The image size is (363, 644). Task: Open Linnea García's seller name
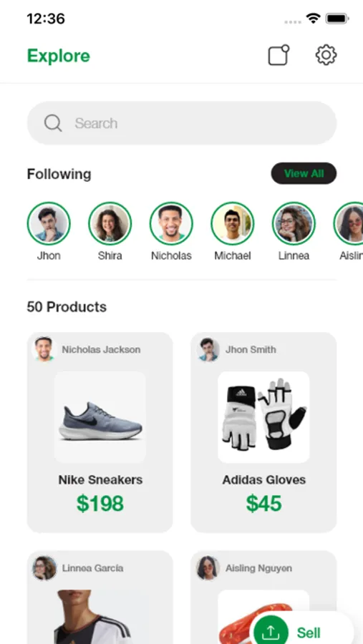tap(92, 568)
